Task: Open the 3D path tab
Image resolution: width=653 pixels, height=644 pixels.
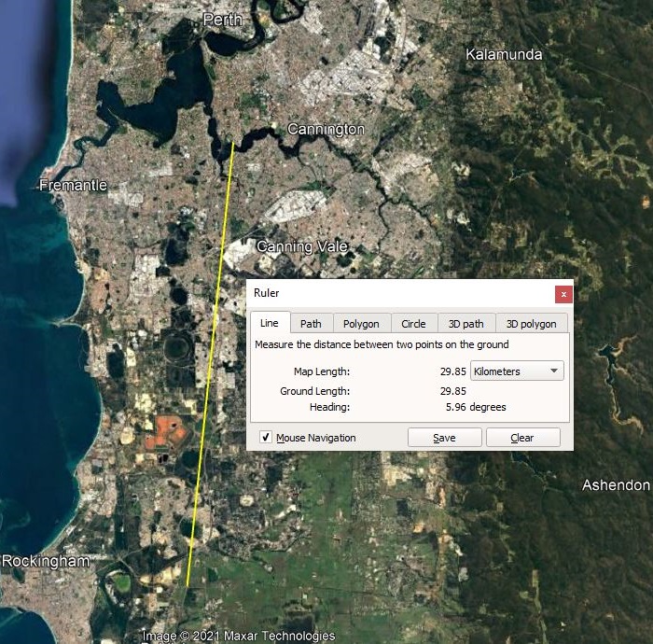Action: 465,324
